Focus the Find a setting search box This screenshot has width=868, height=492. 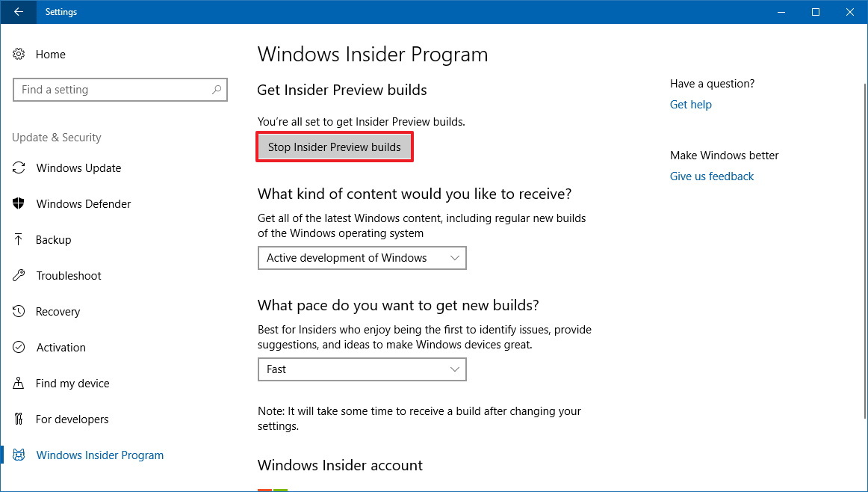pos(112,90)
